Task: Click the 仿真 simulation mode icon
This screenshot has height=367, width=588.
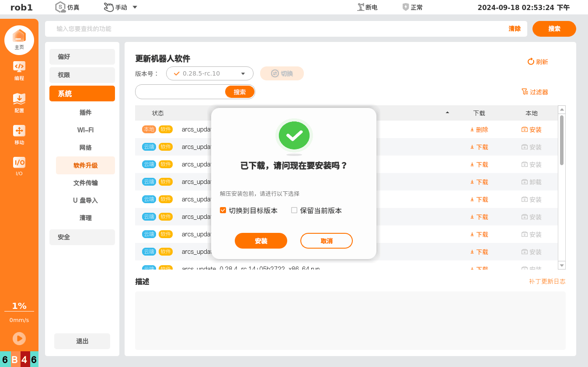Action: point(60,7)
